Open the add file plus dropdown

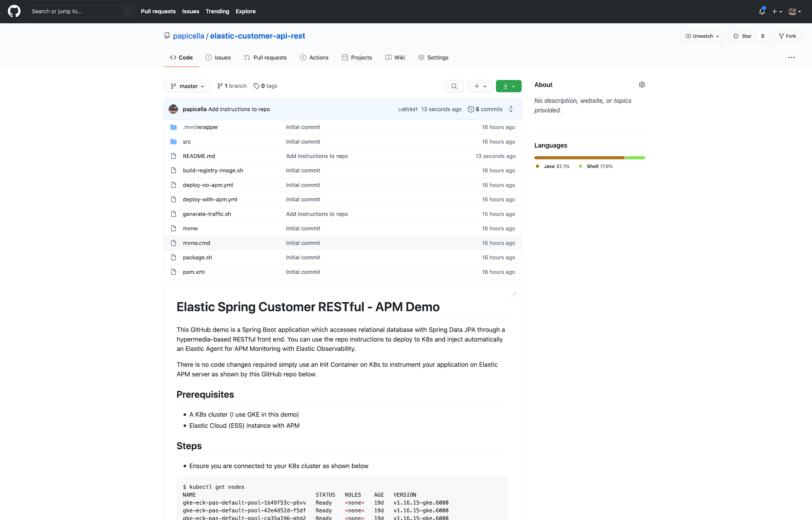coord(480,86)
